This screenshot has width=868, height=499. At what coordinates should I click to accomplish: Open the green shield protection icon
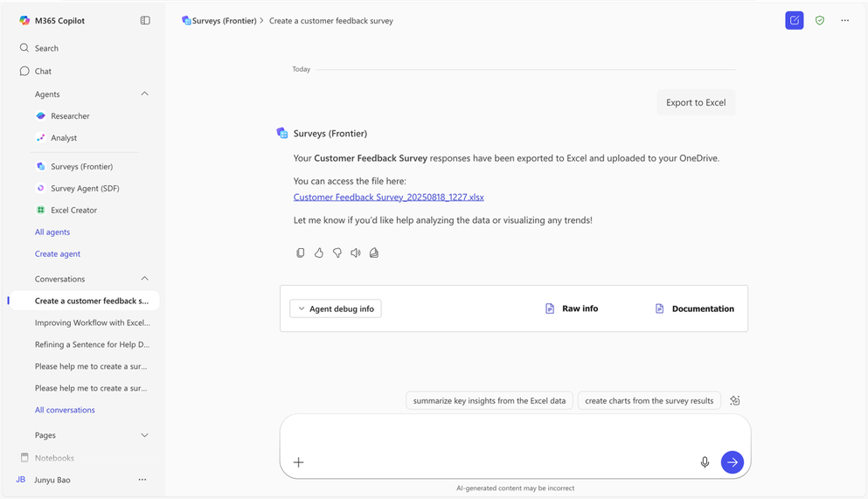pos(820,20)
